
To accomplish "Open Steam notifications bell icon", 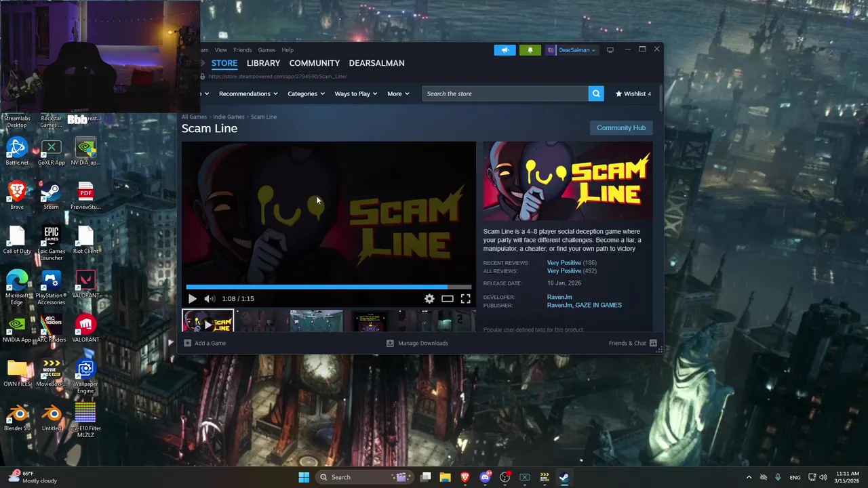I will pos(530,50).
